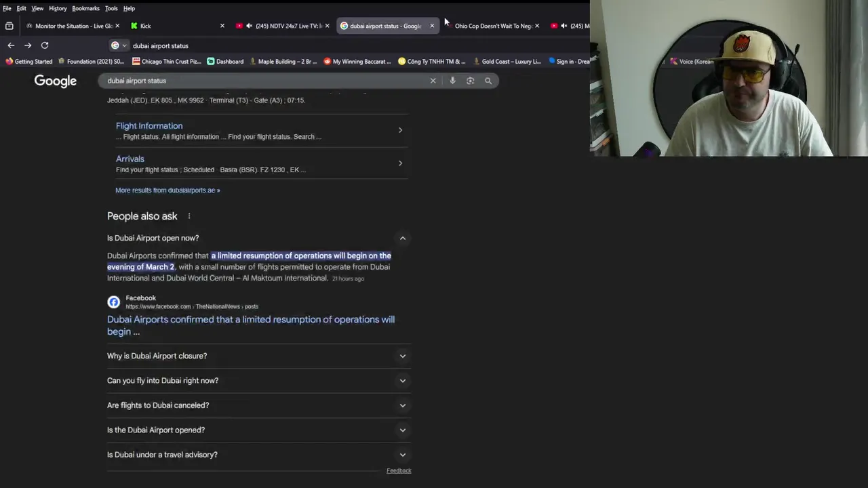Close the Kick tab
The height and width of the screenshot is (488, 868).
click(222, 26)
